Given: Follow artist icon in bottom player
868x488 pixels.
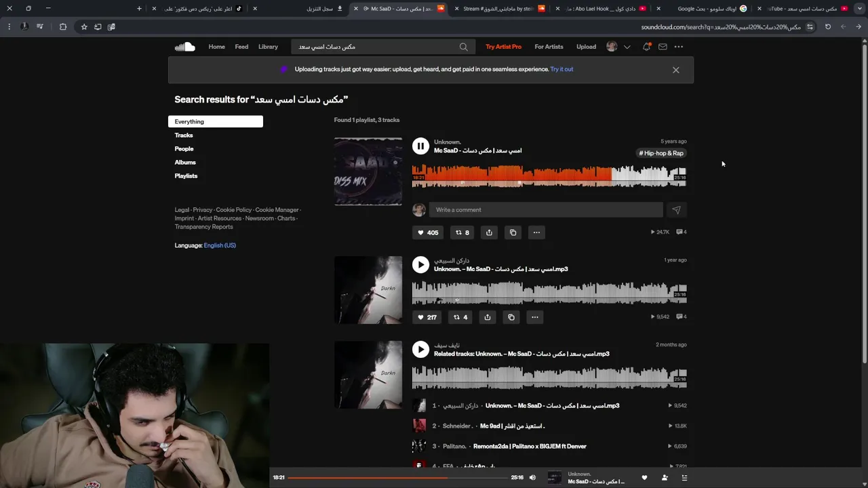Looking at the screenshot, I should pyautogui.click(x=665, y=478).
